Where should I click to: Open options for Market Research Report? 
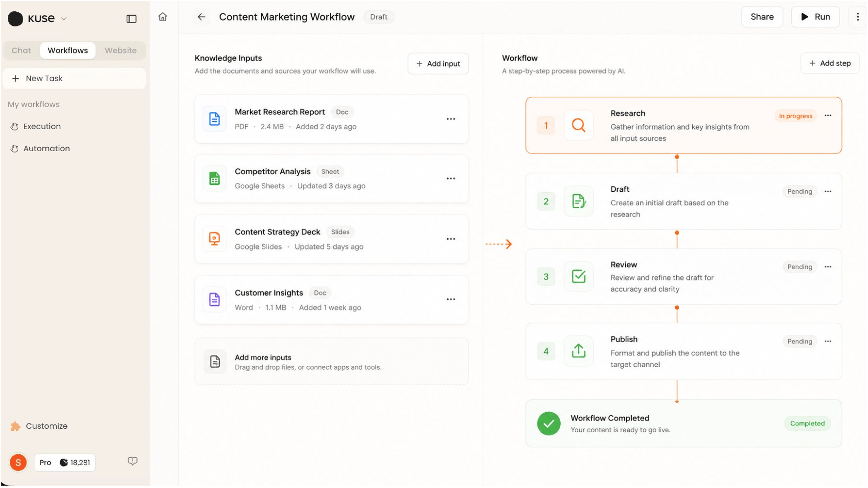[x=451, y=119]
